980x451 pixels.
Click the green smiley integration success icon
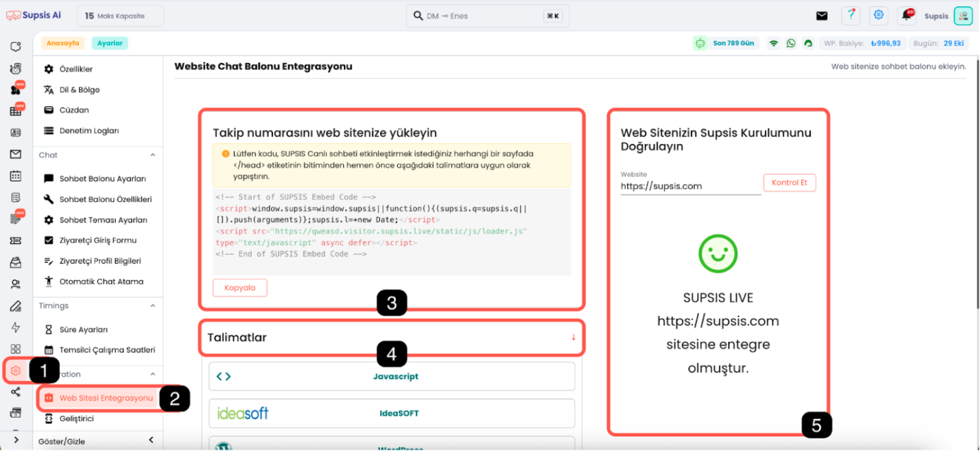coord(718,254)
